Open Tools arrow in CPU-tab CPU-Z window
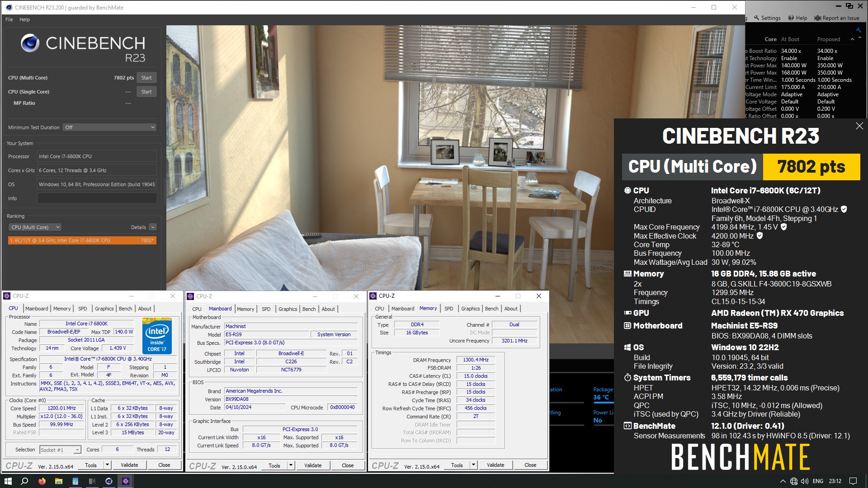The width and height of the screenshot is (868, 488). pos(107,465)
